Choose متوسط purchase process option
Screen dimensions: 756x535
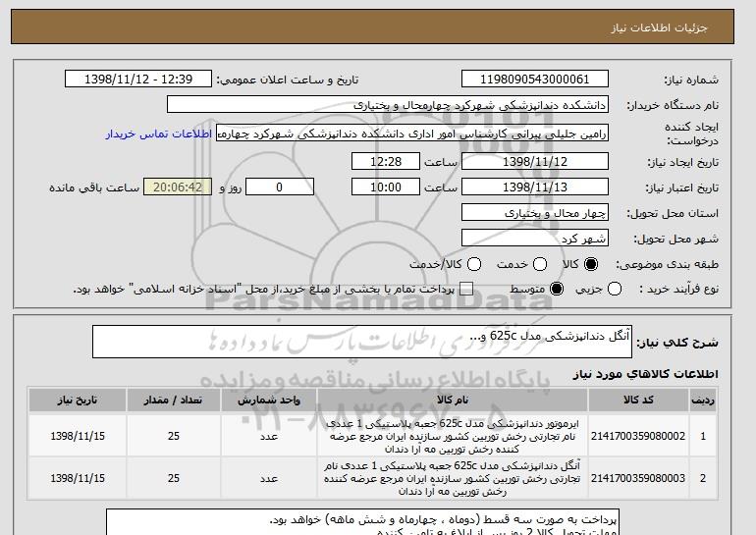tap(557, 290)
